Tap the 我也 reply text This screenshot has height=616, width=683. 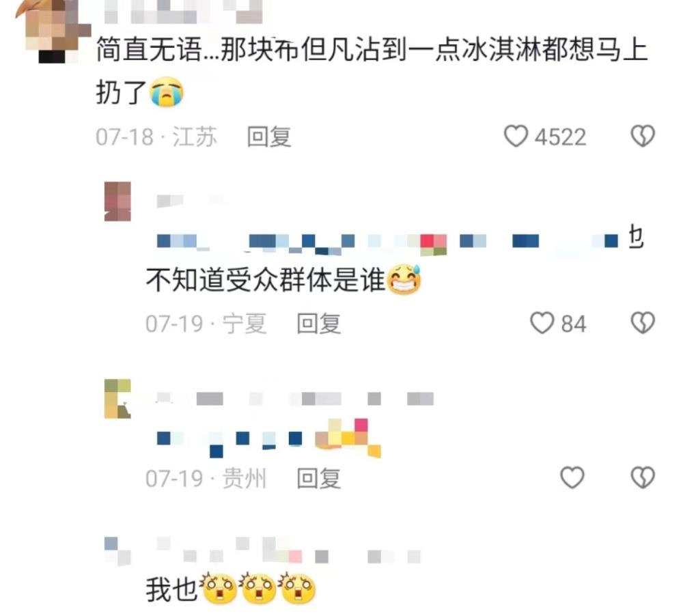click(x=171, y=589)
